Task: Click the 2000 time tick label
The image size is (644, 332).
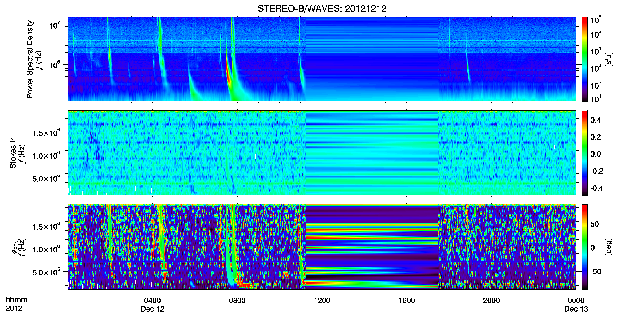Action: [x=491, y=300]
